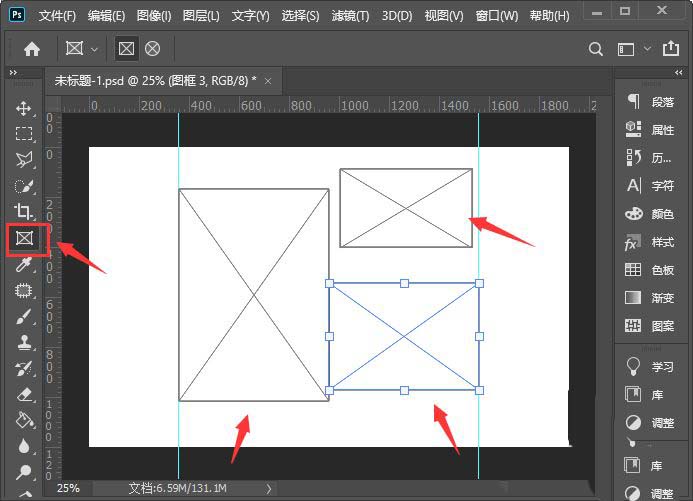The image size is (693, 501).
Task: Open the 字符 (Character) panel
Action: [x=650, y=186]
